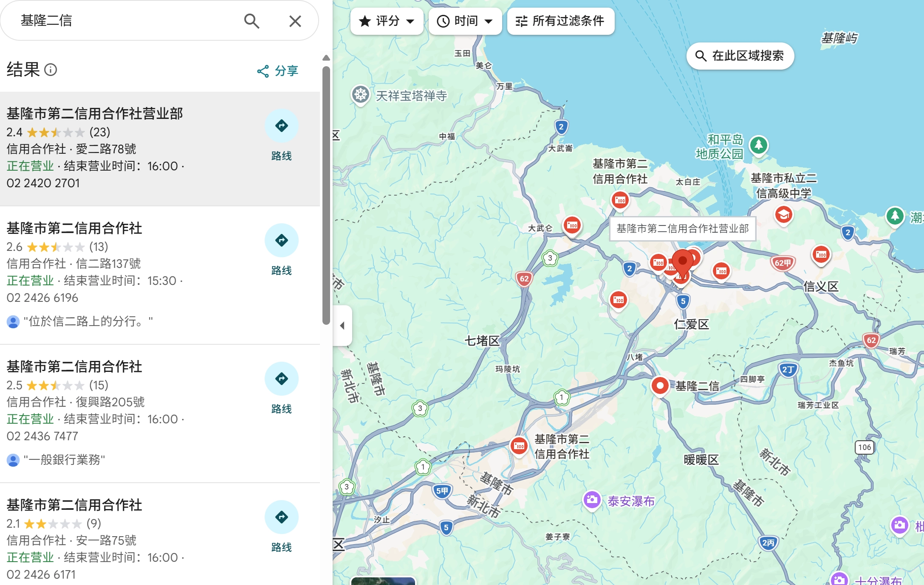Click the 基隆市私立二信高级中学 school marker

click(x=783, y=215)
